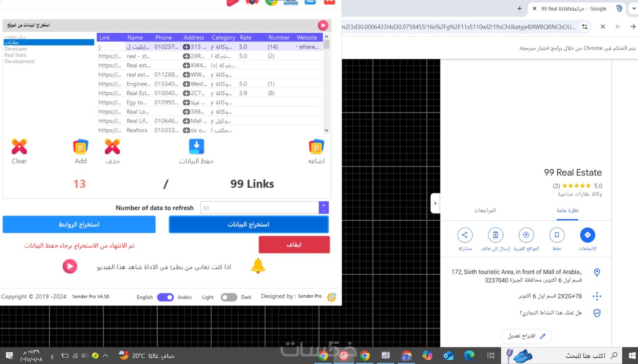Expand the XW4 address entry
Image resolution: width=638 pixels, height=364 pixels.
point(186,65)
